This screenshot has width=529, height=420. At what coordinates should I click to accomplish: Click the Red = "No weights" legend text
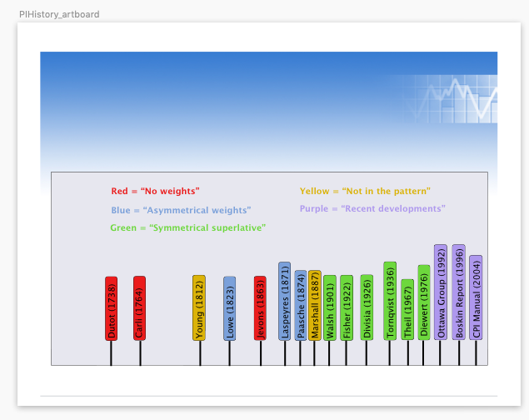pyautogui.click(x=155, y=192)
